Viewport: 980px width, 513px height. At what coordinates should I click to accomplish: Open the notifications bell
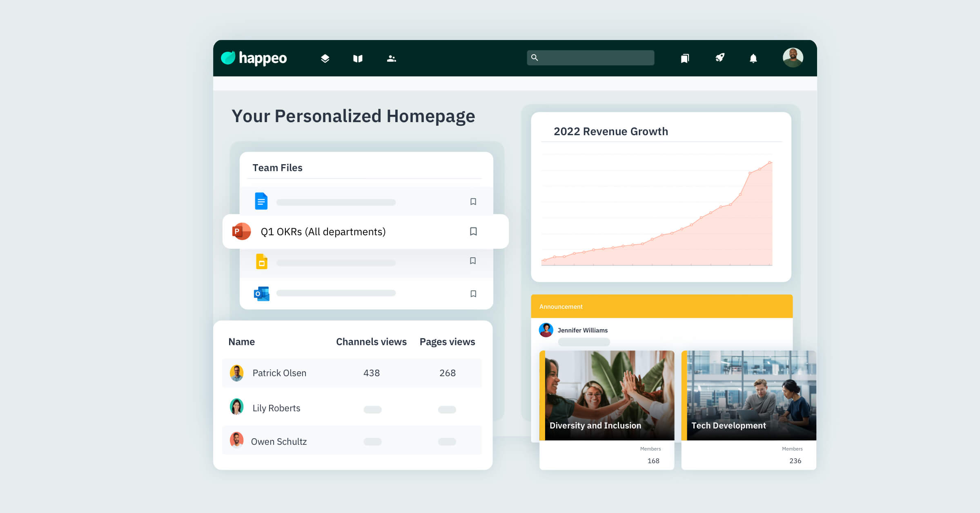[x=753, y=58]
